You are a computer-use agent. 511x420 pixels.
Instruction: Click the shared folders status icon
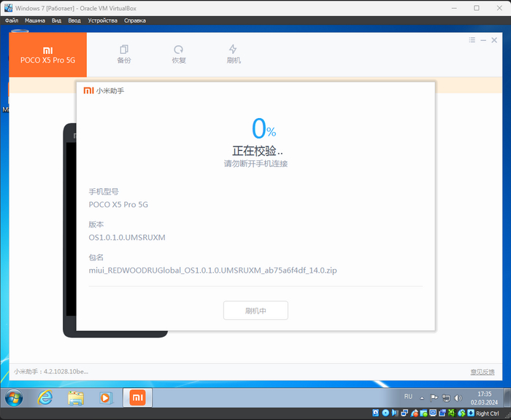(423, 413)
